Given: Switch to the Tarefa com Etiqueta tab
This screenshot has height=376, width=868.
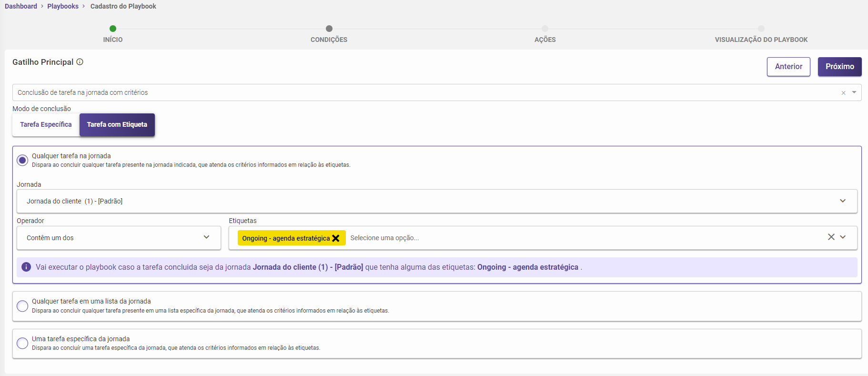Looking at the screenshot, I should (x=117, y=125).
